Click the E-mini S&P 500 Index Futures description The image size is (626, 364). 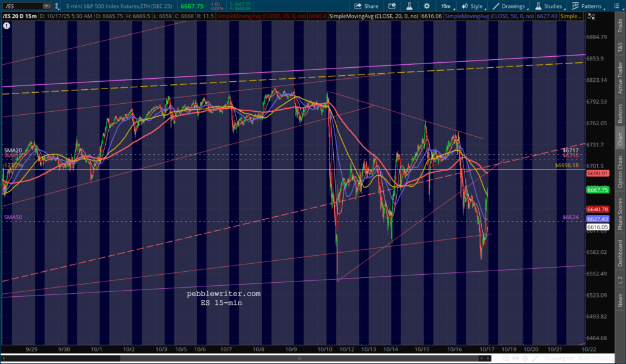(119, 6)
